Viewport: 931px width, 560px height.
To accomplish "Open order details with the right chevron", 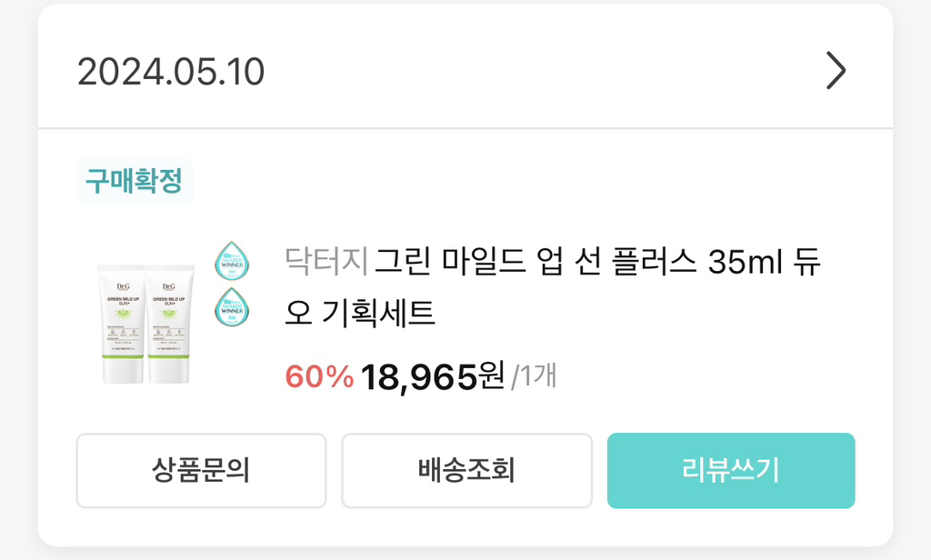I will 836,71.
